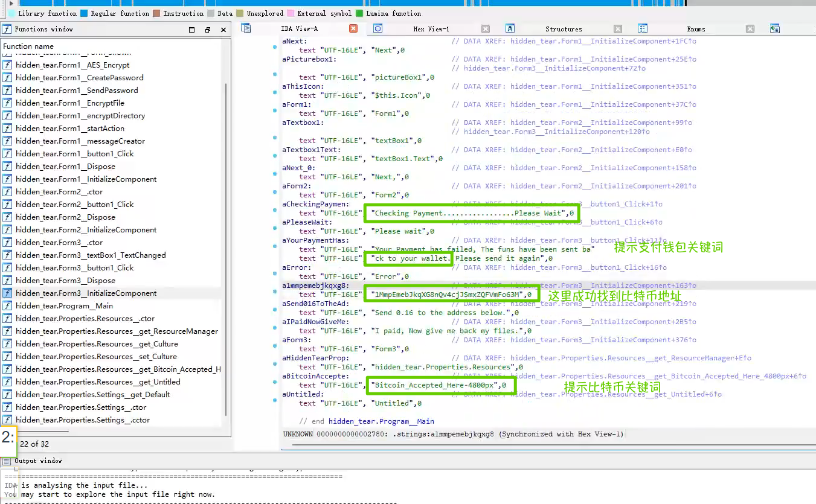Follow XREF Resources__get_Untitled+6
The image size is (816, 504).
click(616, 394)
